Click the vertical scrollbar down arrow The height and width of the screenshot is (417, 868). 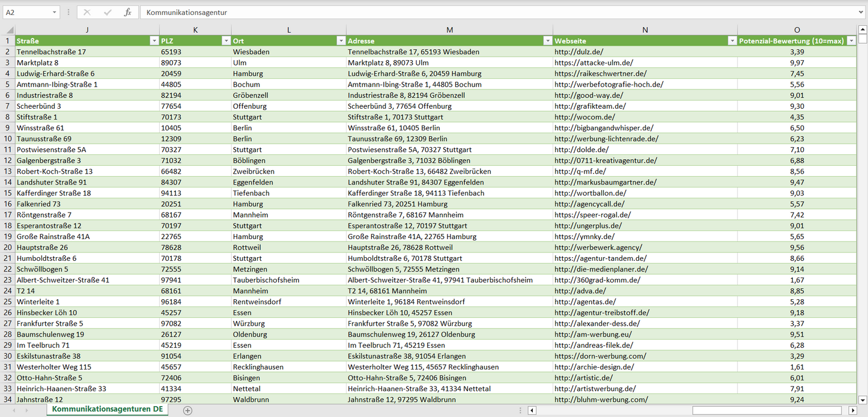863,399
